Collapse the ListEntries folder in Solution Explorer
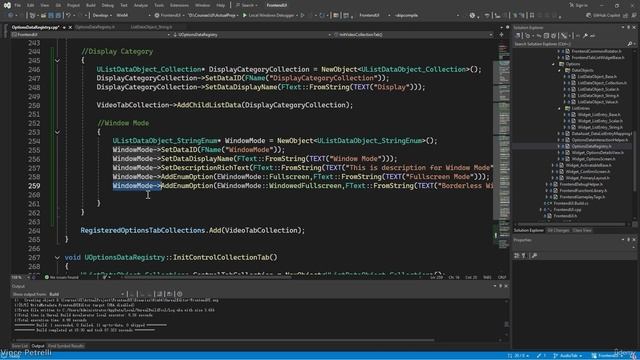This screenshot has height=360, width=640. 560,109
